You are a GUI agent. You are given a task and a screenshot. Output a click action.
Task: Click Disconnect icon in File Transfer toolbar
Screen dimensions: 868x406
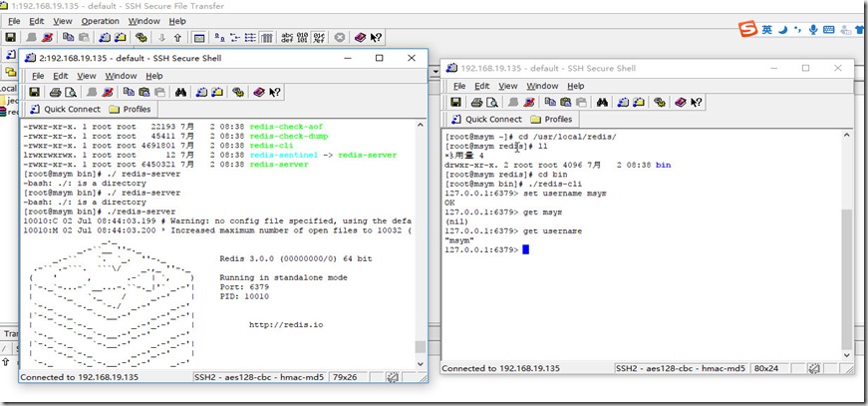(48, 38)
